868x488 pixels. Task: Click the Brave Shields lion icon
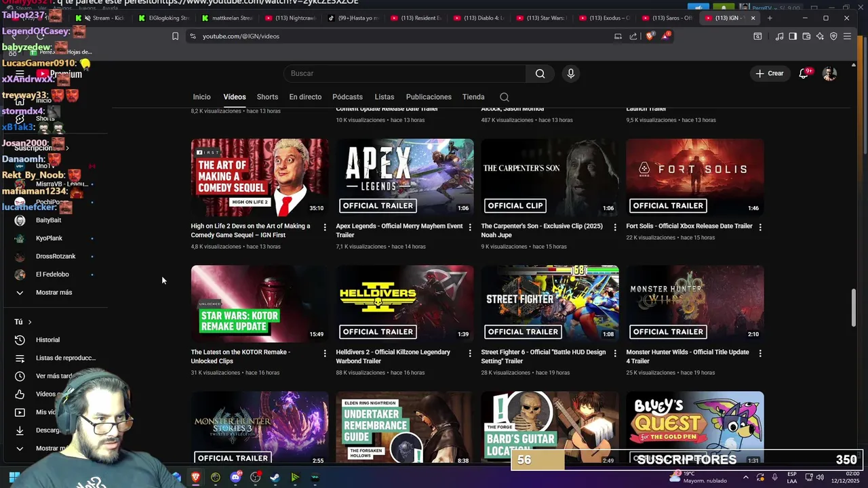click(650, 36)
